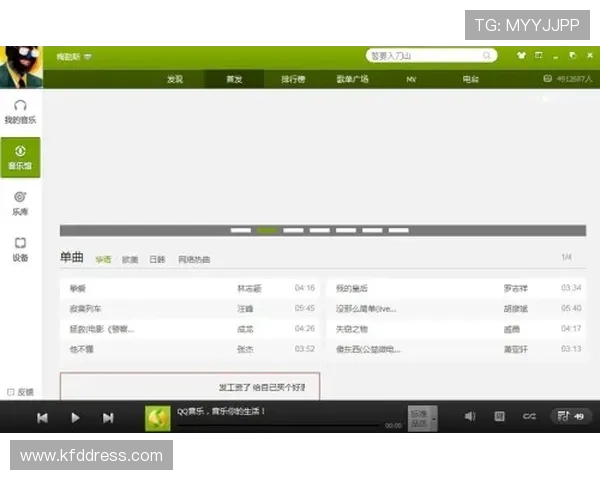Select the green active banner indicator
Viewport: 600px width, 480px height.
267,230
